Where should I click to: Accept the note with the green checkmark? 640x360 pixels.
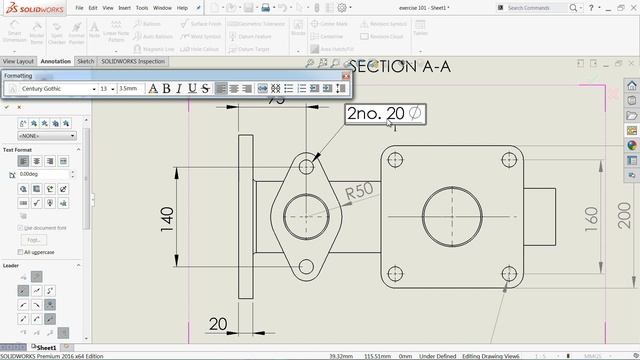(7, 107)
